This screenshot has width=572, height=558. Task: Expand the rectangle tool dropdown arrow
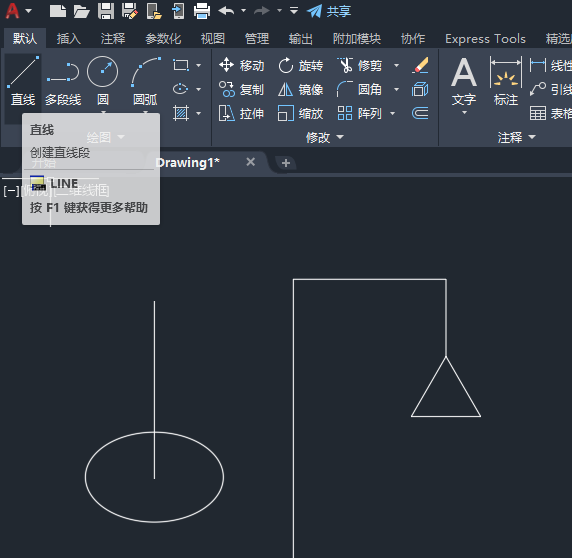coord(198,66)
